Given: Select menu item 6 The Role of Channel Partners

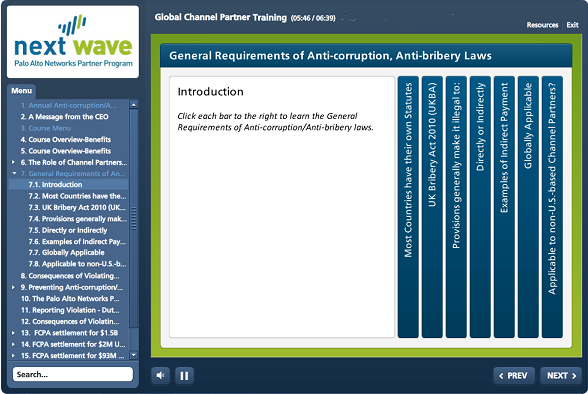Looking at the screenshot, I should pyautogui.click(x=74, y=162).
